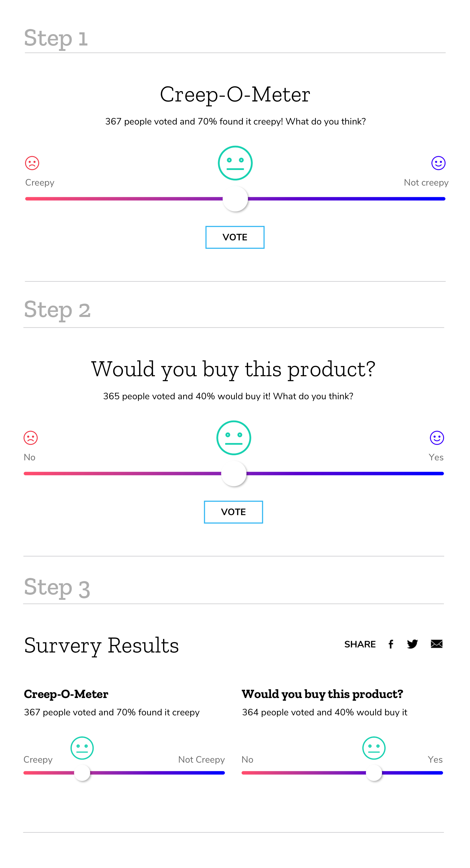Click the SHARE label
This screenshot has width=470, height=868.
pyautogui.click(x=360, y=644)
